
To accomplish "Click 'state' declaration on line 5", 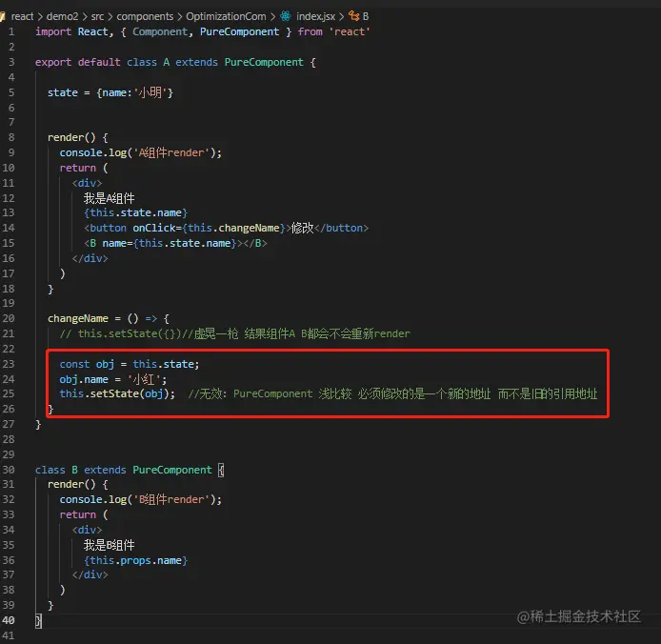I will click(x=63, y=92).
